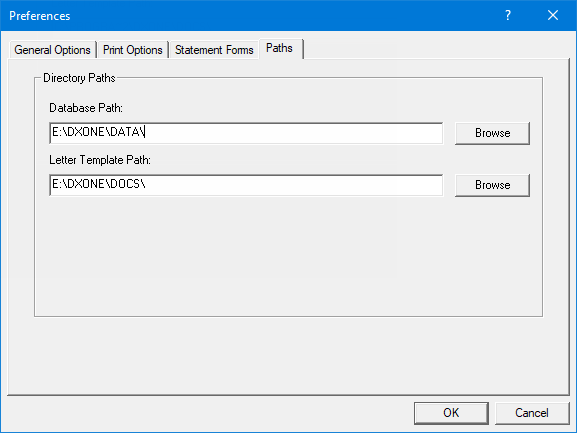Image resolution: width=577 pixels, height=433 pixels.
Task: Close the Preferences dialog with X
Action: pyautogui.click(x=553, y=15)
